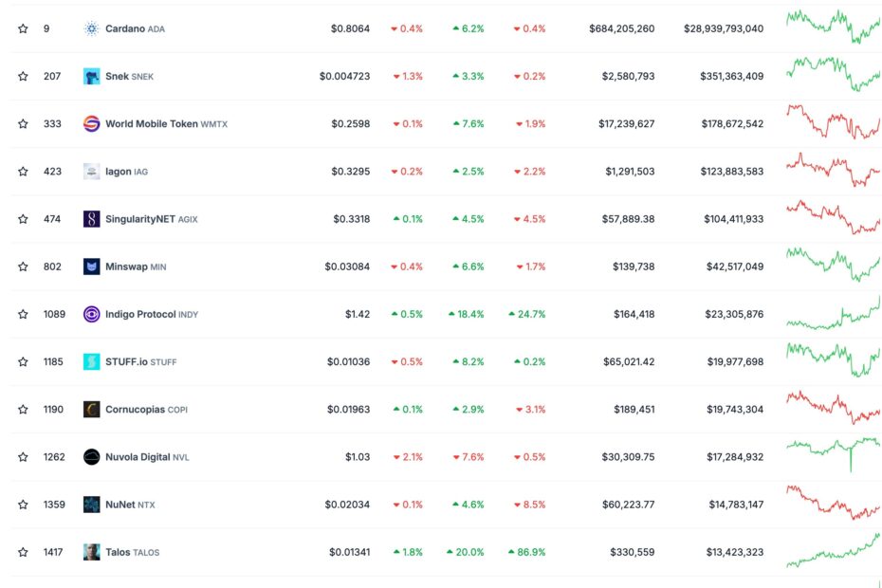Screen dimensions: 882x588
Task: Select Cardano's market cap $28,939,793,040
Action: (x=724, y=28)
